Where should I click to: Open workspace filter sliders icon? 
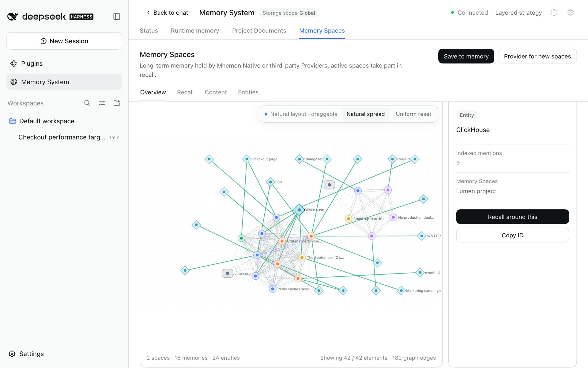tap(102, 103)
